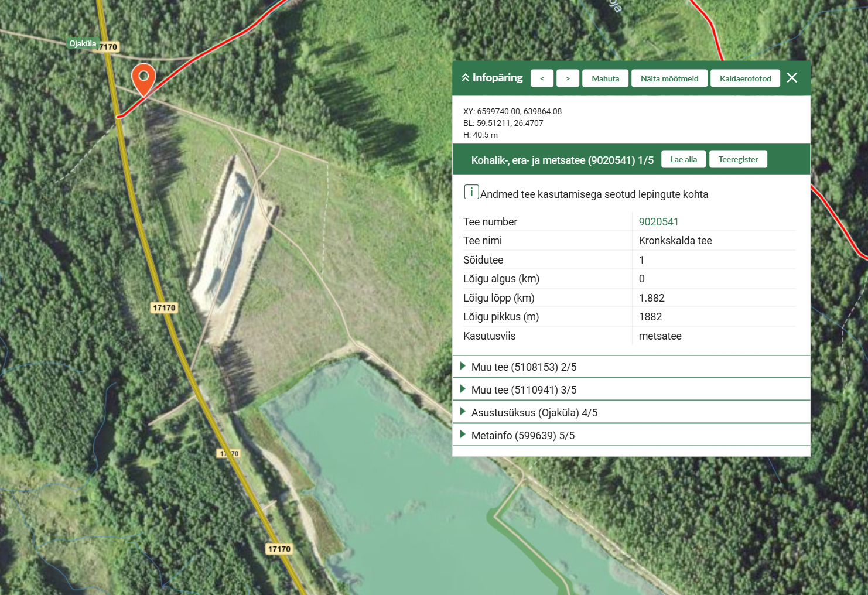This screenshot has height=595, width=868.
Task: Open road number 9020541 link
Action: 658,222
